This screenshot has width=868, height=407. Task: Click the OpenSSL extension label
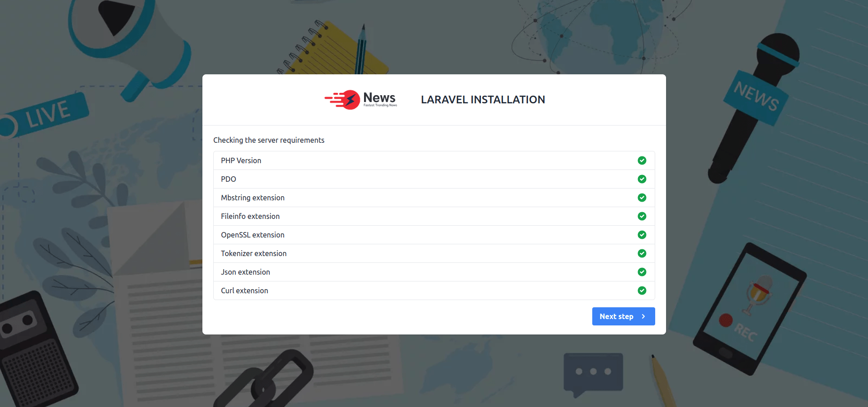[x=253, y=235]
